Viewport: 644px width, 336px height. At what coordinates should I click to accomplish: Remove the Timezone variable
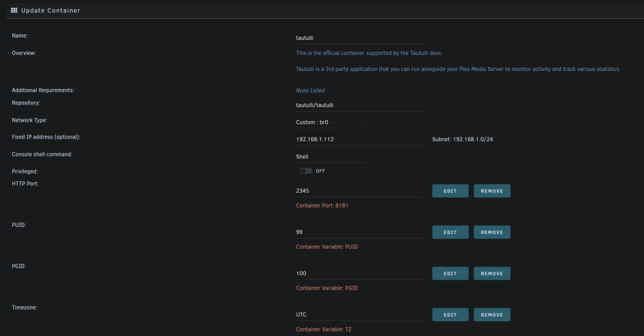[492, 315]
